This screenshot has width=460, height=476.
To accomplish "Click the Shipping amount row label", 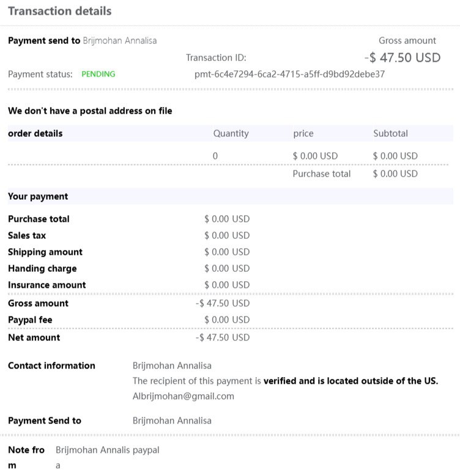I will 45,252.
